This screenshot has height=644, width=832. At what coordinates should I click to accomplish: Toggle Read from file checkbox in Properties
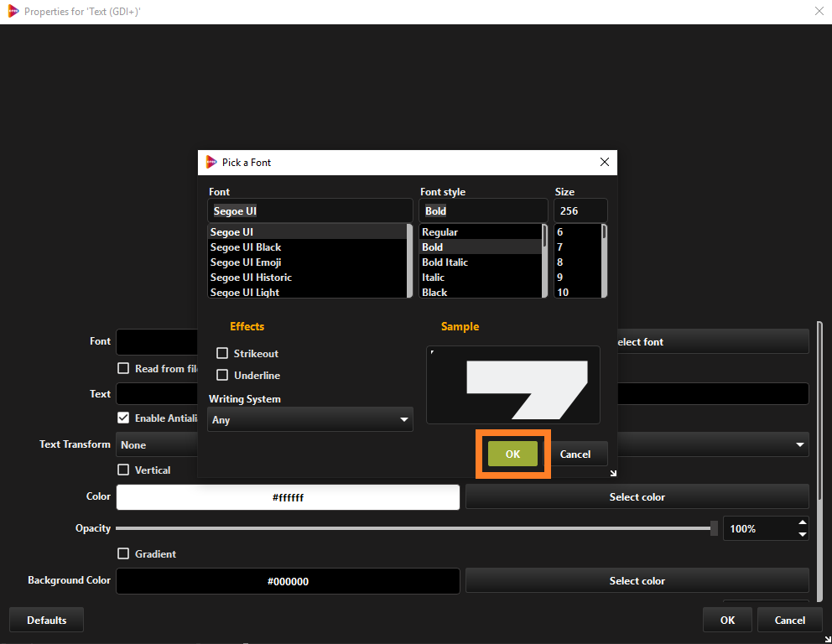point(123,368)
